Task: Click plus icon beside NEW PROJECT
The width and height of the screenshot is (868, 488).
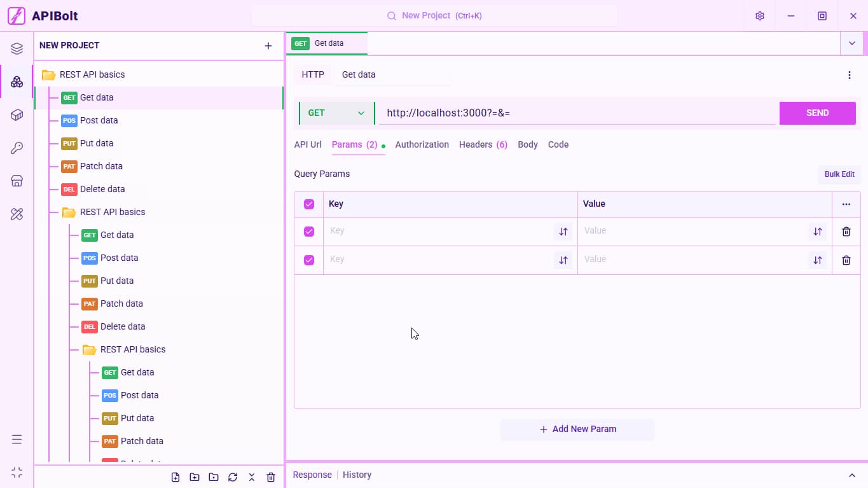Action: click(x=268, y=46)
